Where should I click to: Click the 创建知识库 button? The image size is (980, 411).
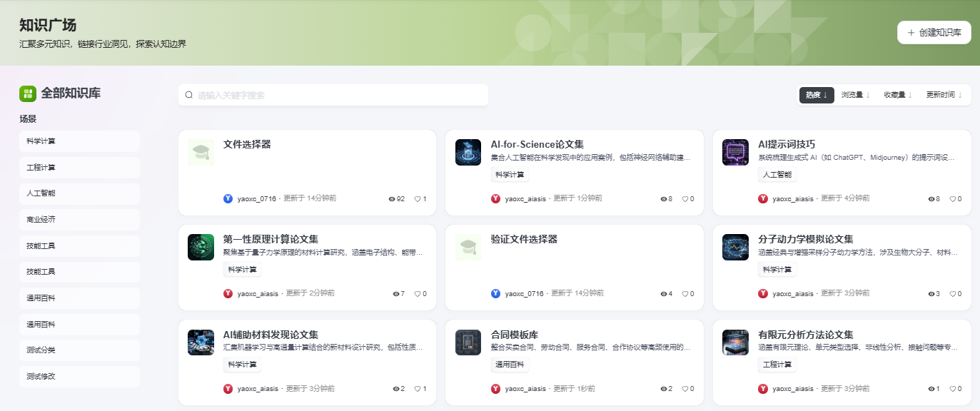934,33
